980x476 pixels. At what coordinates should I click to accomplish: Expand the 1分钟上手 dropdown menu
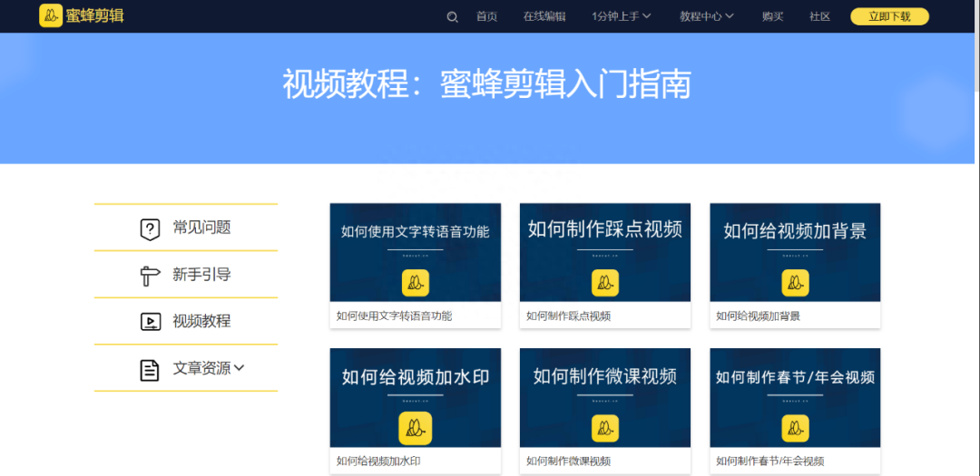pos(622,17)
